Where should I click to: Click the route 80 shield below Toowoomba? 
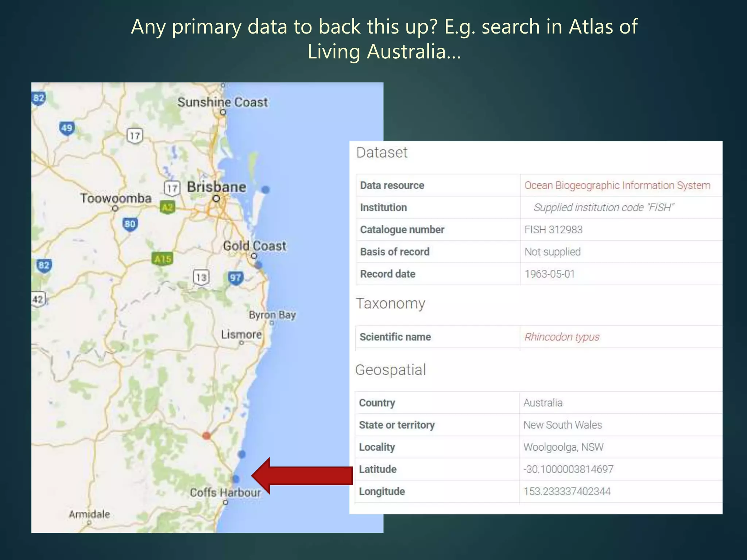click(x=130, y=224)
